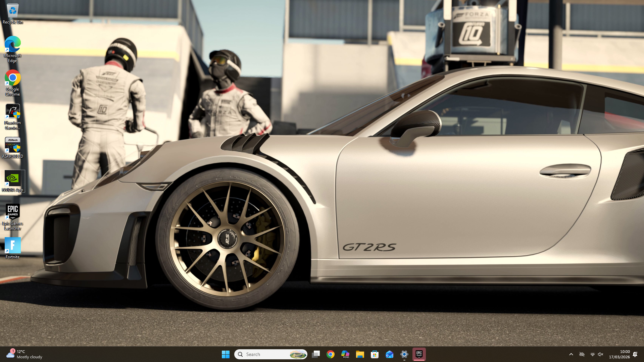Open the clock and date flyout
This screenshot has width=644, height=362.
[x=620, y=354]
